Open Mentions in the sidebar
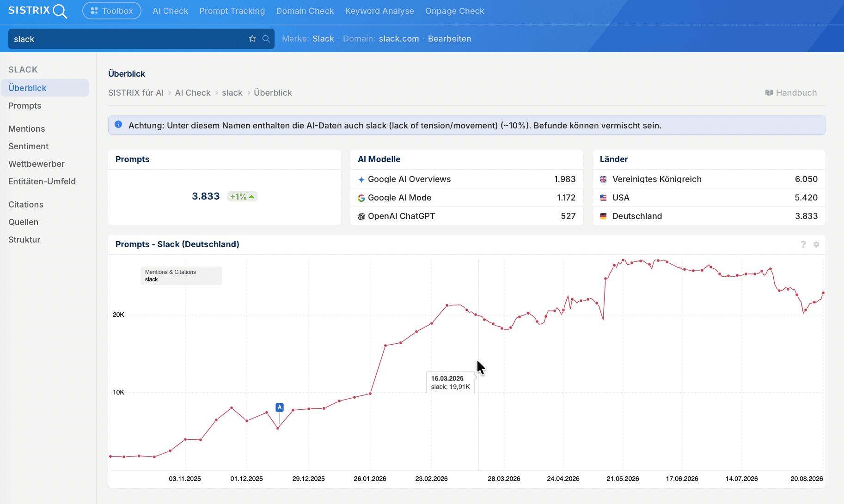Screen dimensions: 844x504 27,129
